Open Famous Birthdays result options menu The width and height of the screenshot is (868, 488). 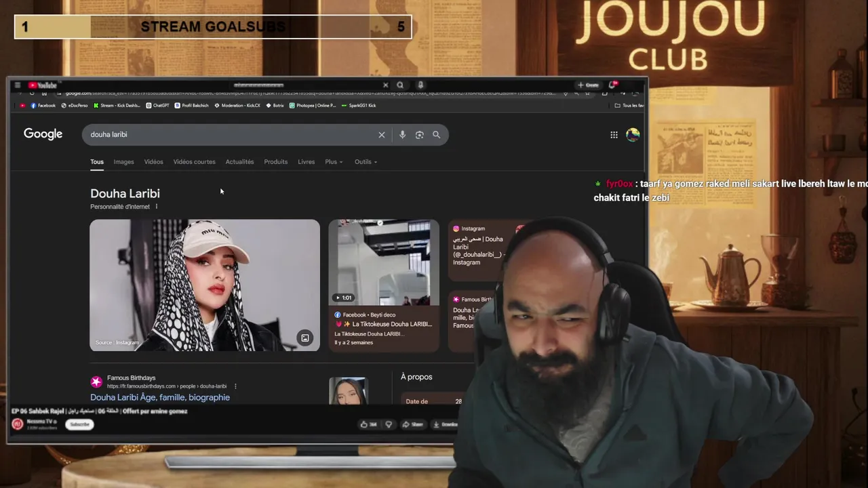coord(235,386)
